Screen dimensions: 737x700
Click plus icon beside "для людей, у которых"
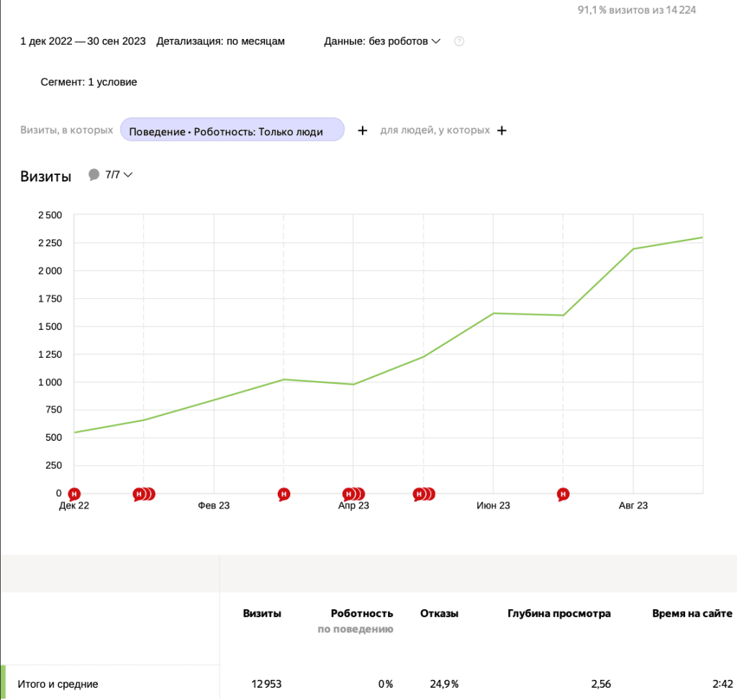[x=502, y=130]
